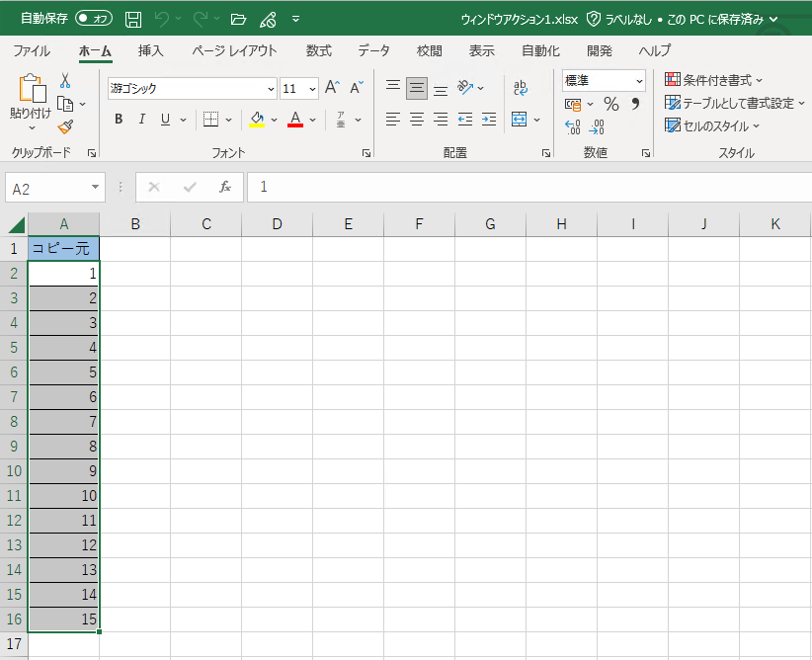This screenshot has height=660, width=812.
Task: Click the format painter brush icon
Action: click(x=65, y=126)
